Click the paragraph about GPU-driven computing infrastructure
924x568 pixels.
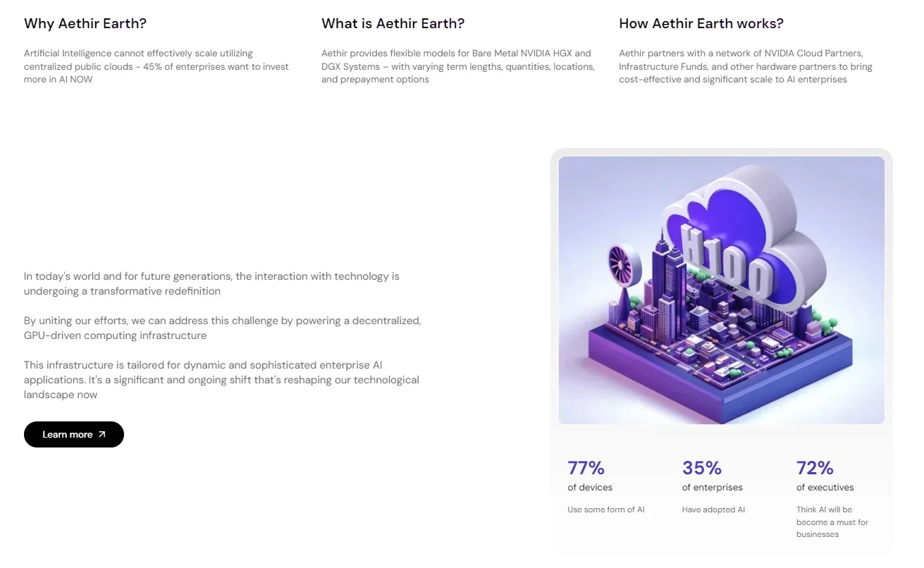tap(222, 328)
